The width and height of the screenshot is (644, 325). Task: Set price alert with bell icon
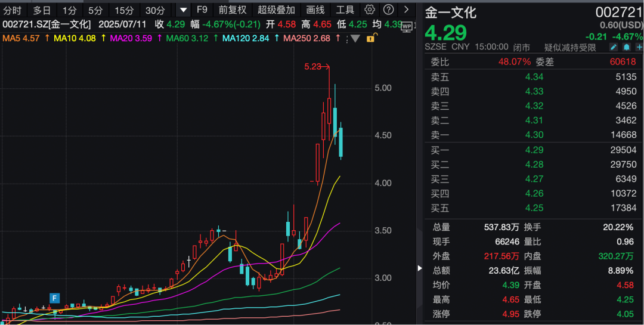[626, 47]
